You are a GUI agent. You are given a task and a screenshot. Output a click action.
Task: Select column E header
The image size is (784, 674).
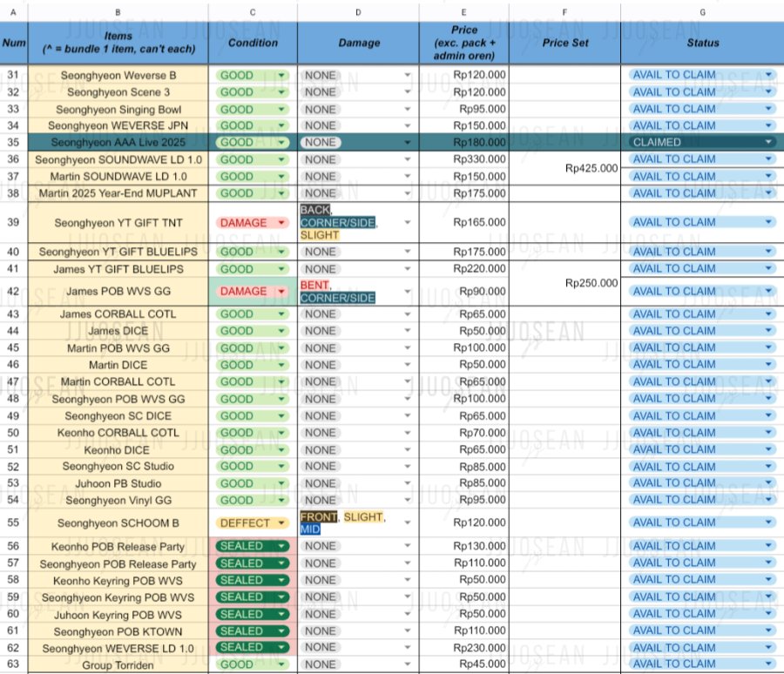coord(464,12)
